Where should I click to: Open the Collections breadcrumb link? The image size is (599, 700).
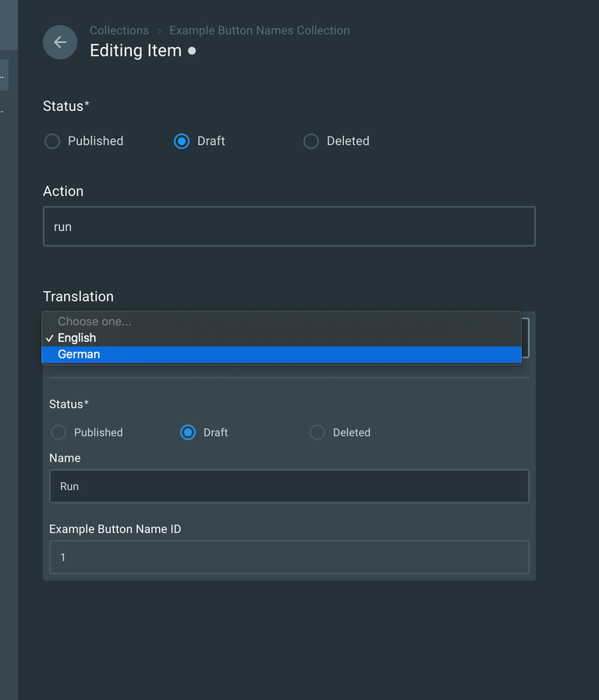click(x=119, y=30)
